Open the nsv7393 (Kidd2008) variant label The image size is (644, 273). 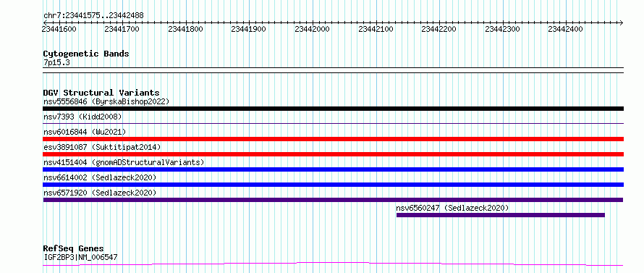[x=82, y=117]
